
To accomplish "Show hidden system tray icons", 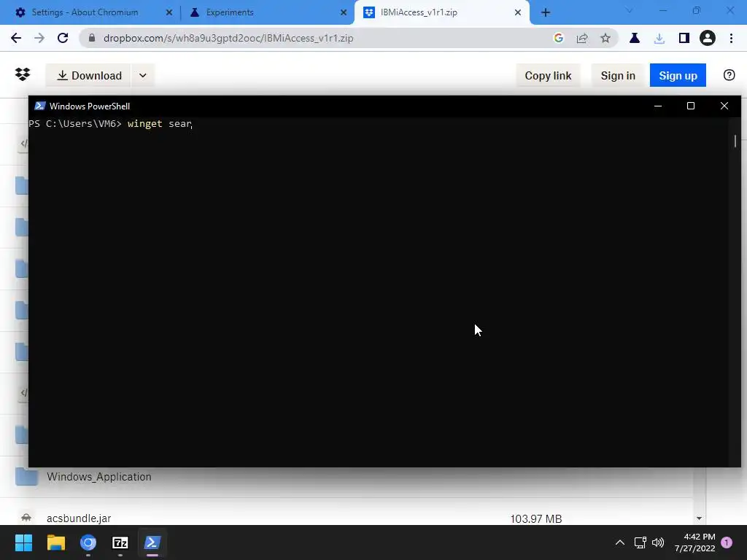I will [x=620, y=542].
